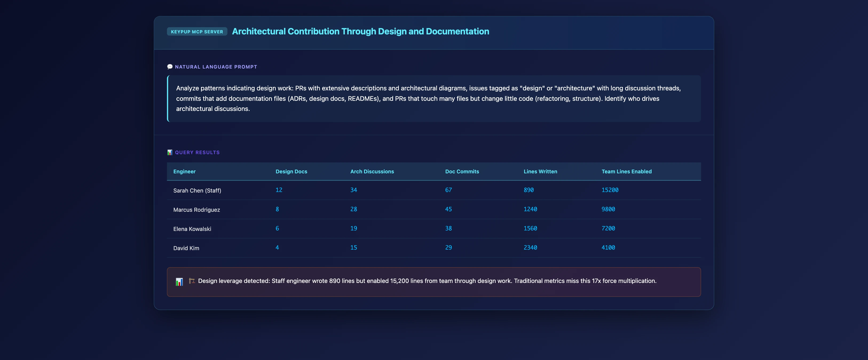Click the KEYPUP MCP SERVER badge
This screenshot has height=360, width=868.
pos(197,32)
